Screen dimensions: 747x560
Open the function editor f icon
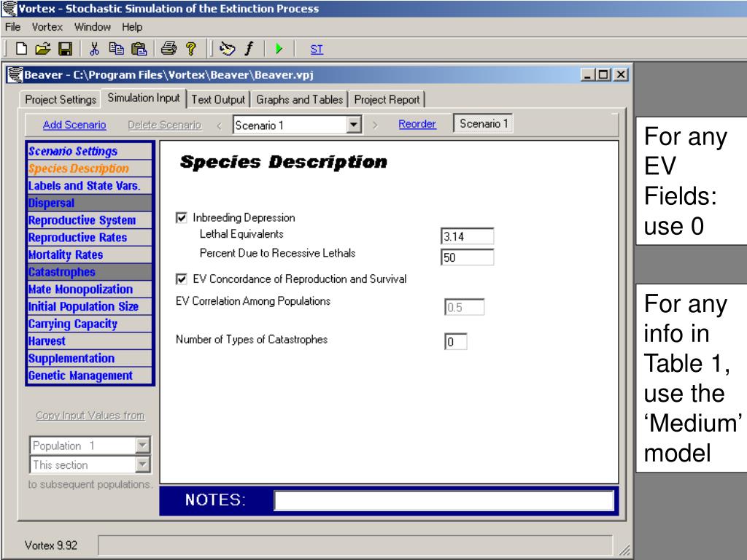click(248, 49)
